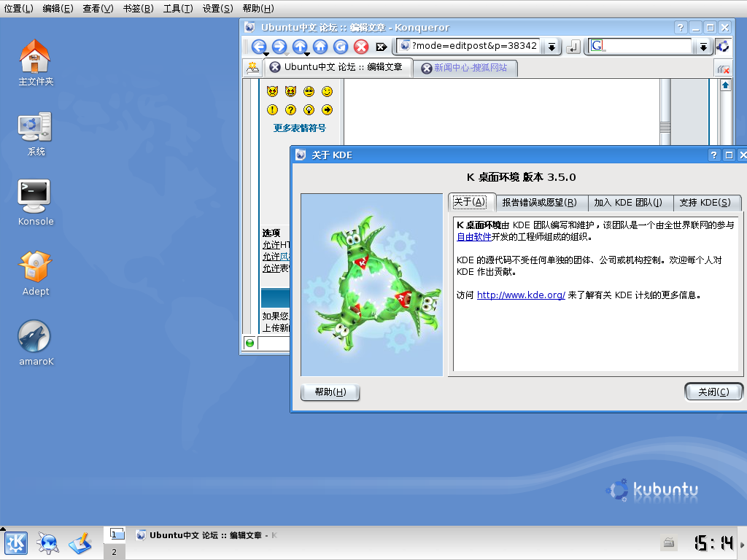Open the K menu on the panel
Screen dimensions: 747x560
click(x=16, y=543)
